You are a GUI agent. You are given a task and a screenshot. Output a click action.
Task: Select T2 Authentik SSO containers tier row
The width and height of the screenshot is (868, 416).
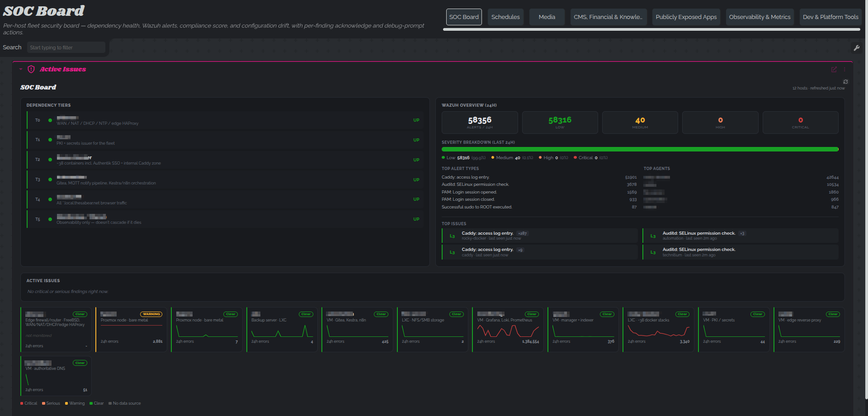[x=225, y=160]
